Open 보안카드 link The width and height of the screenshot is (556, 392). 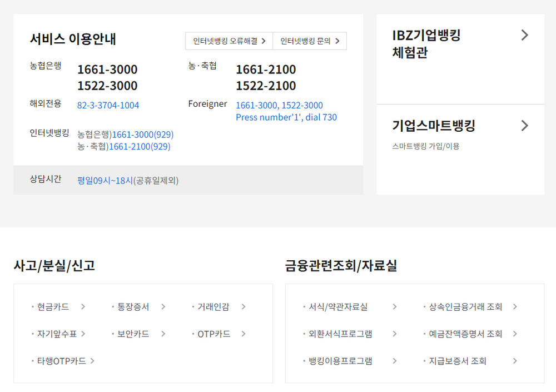coord(133,334)
